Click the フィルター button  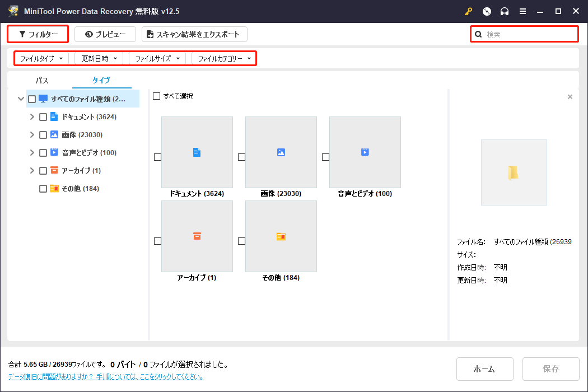point(38,34)
